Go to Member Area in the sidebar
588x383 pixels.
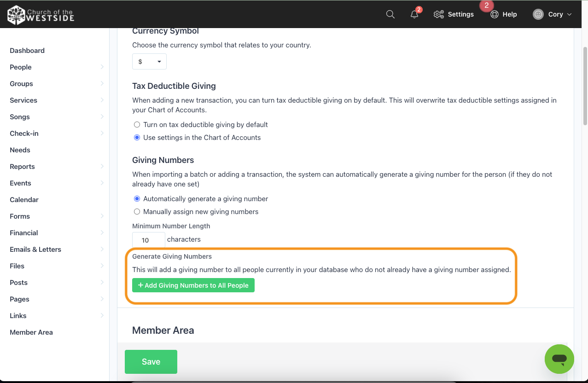pos(31,332)
